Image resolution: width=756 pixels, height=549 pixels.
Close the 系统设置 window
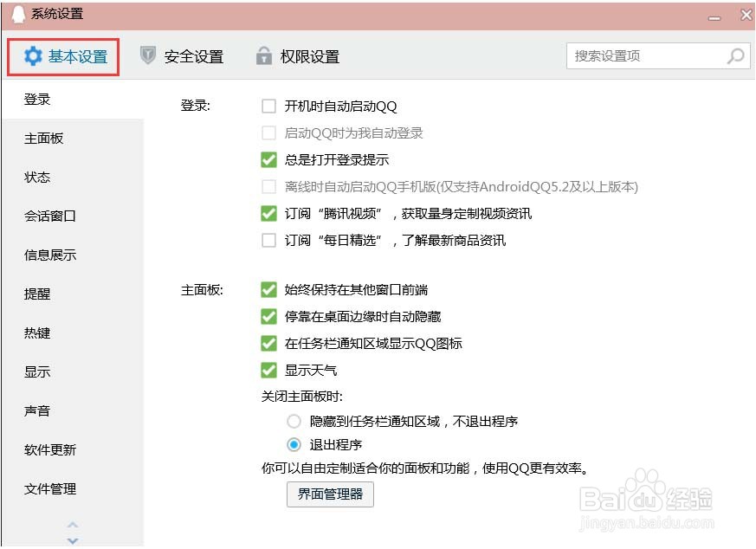coord(746,15)
